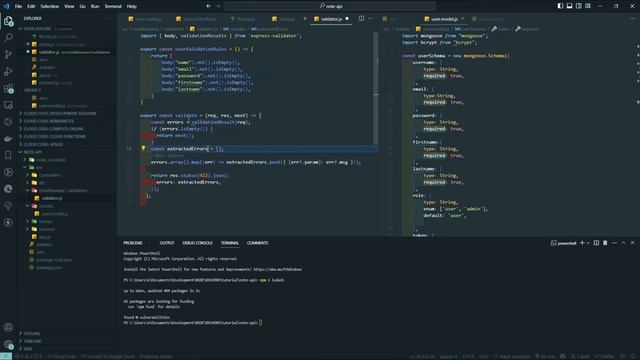Open the Accounts menu icon
This screenshot has width=640, height=360.
click(x=8, y=327)
